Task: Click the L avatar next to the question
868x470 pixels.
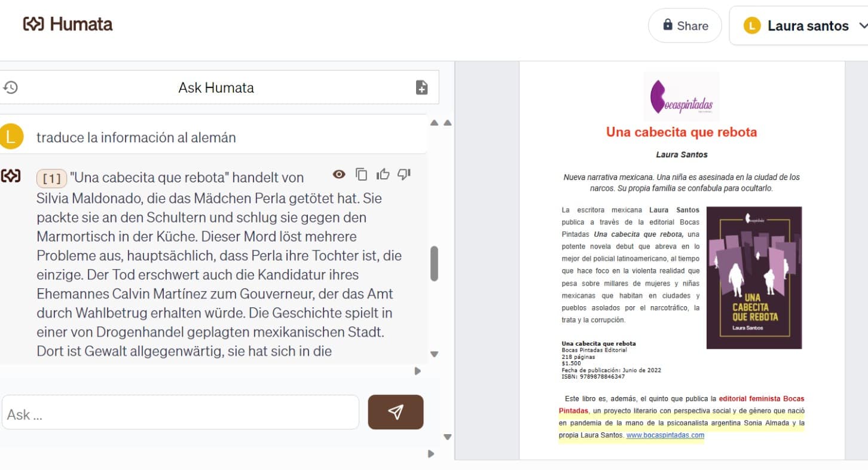Action: point(11,136)
